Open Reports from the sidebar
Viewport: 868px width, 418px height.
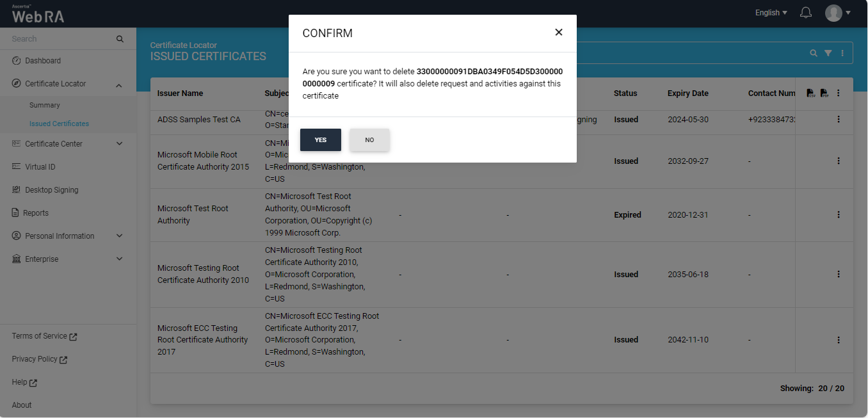(x=36, y=213)
